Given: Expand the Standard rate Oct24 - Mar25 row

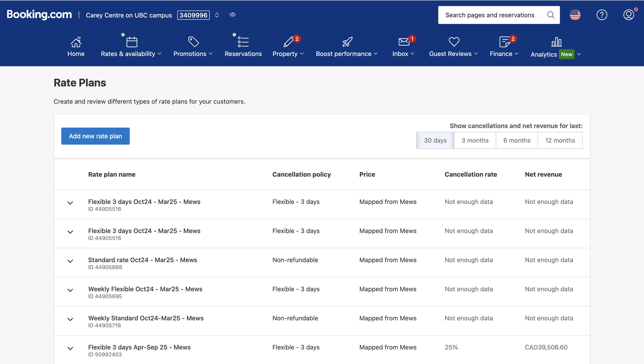Looking at the screenshot, I should (x=70, y=261).
